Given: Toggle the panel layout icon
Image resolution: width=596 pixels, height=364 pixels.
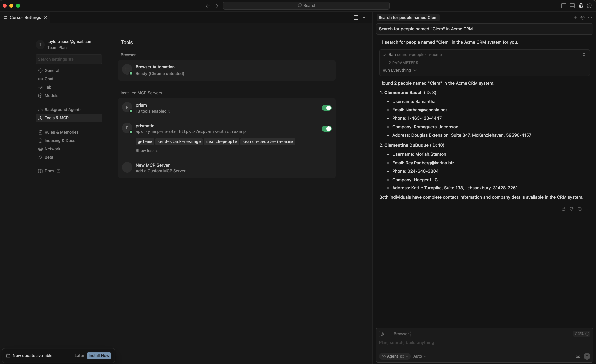Looking at the screenshot, I should tap(572, 5).
